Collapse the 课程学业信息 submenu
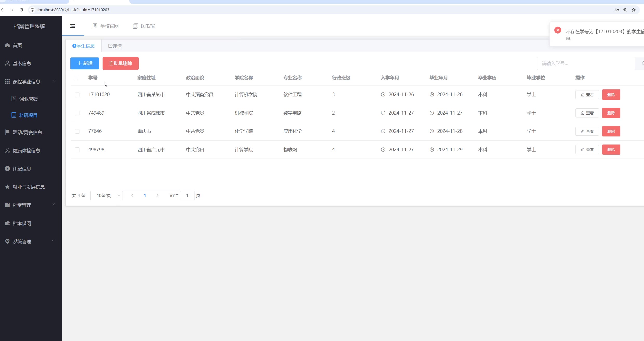Viewport: 644px width, 341px height. 53,81
